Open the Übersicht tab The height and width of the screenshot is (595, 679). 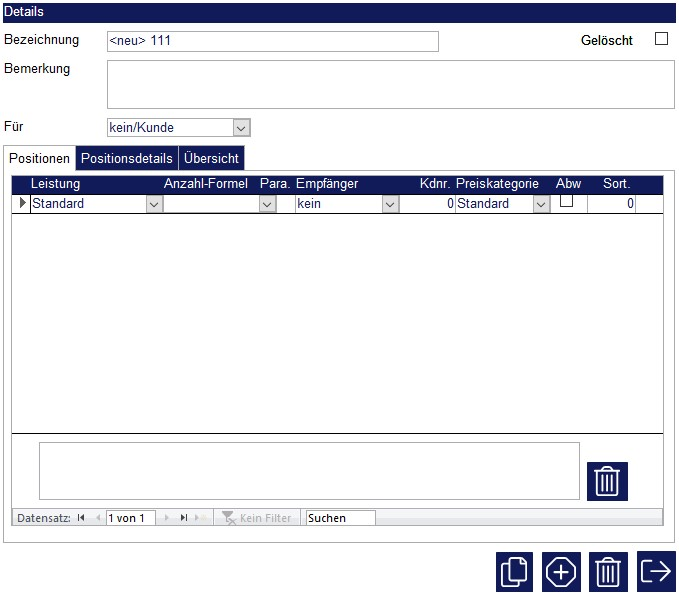coord(211,159)
